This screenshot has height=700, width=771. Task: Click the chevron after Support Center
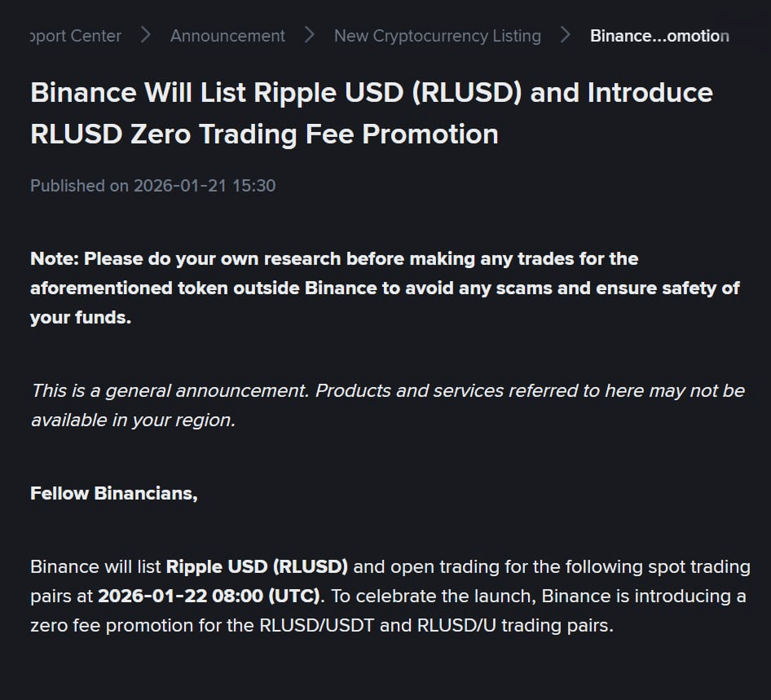[146, 36]
